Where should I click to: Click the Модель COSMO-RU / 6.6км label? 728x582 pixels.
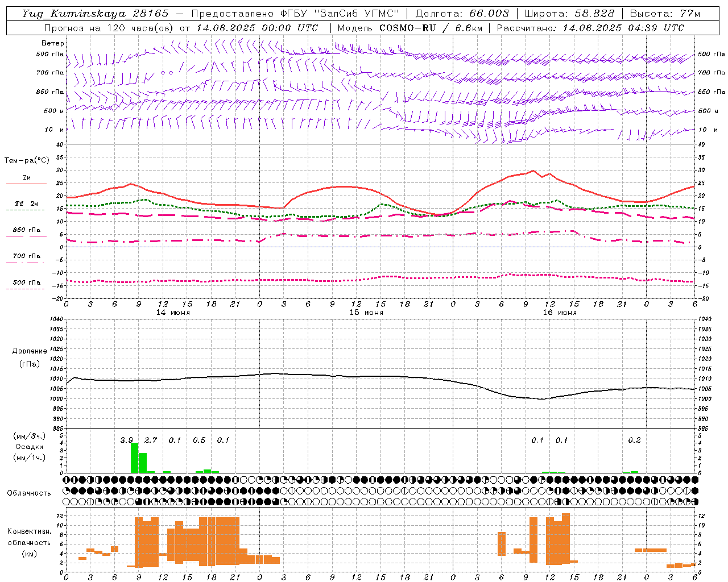409,28
